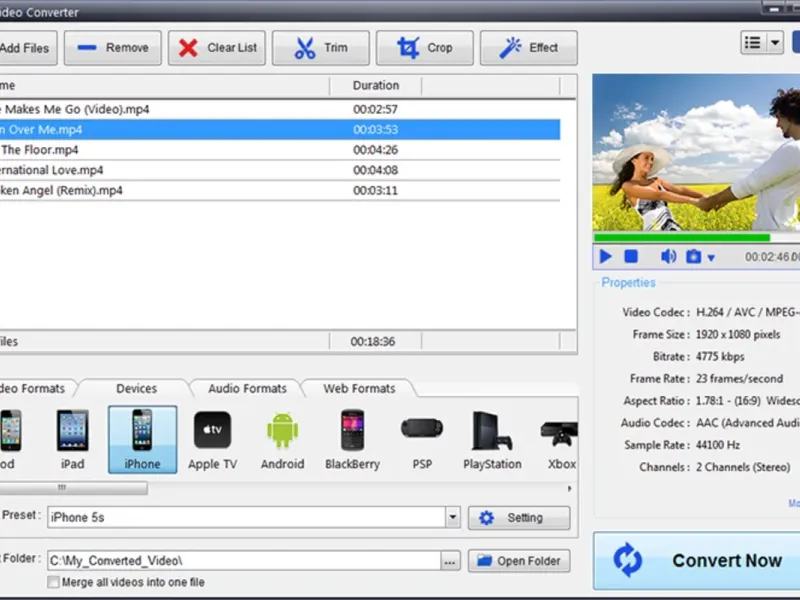Enable Merge all videos into one file
Image resolution: width=800 pixels, height=600 pixels.
[x=54, y=582]
